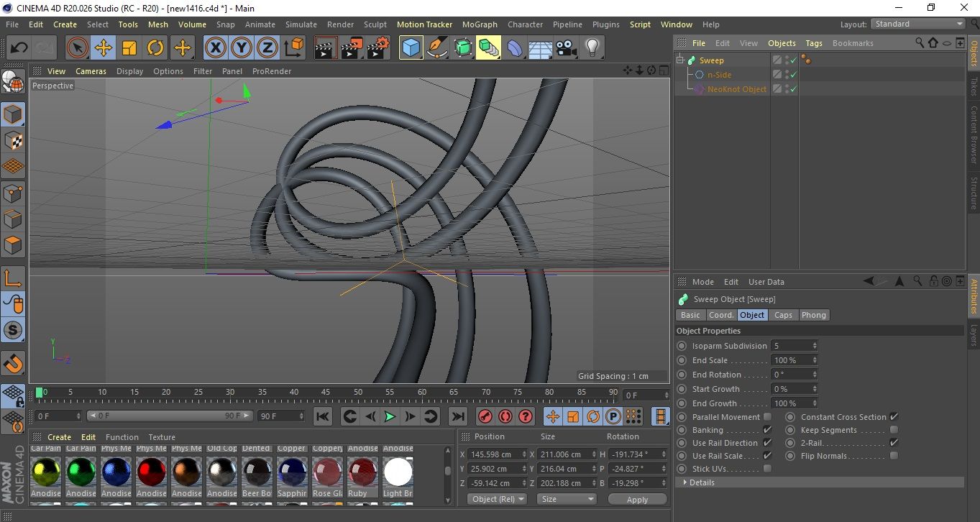
Task: Add a Light object from toolbar
Action: (x=591, y=48)
